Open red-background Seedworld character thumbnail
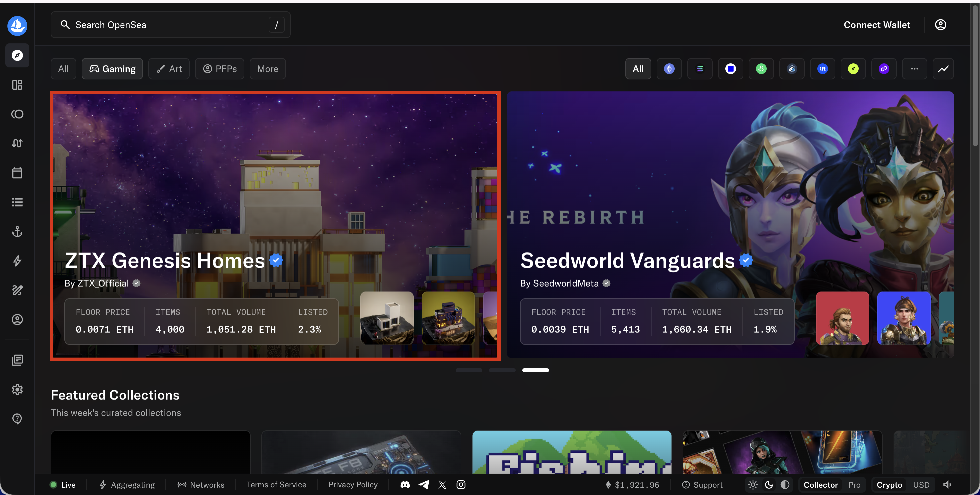The image size is (980, 495). pyautogui.click(x=842, y=318)
